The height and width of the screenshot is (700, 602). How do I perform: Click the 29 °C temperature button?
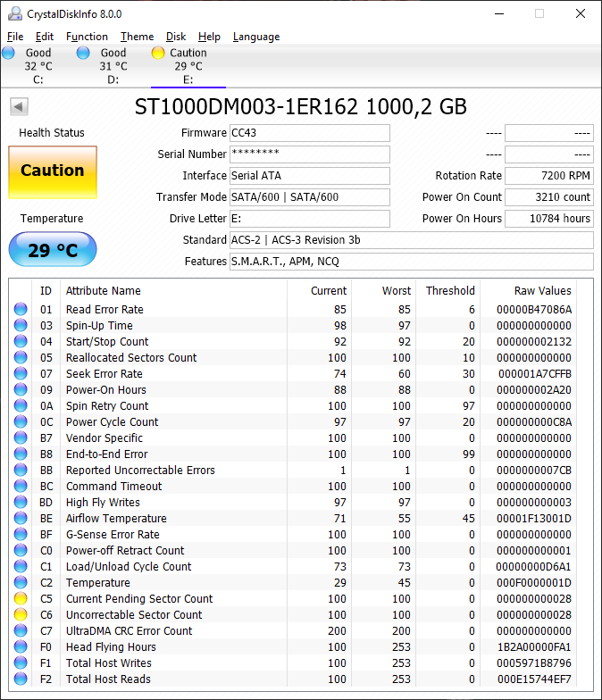[x=53, y=250]
